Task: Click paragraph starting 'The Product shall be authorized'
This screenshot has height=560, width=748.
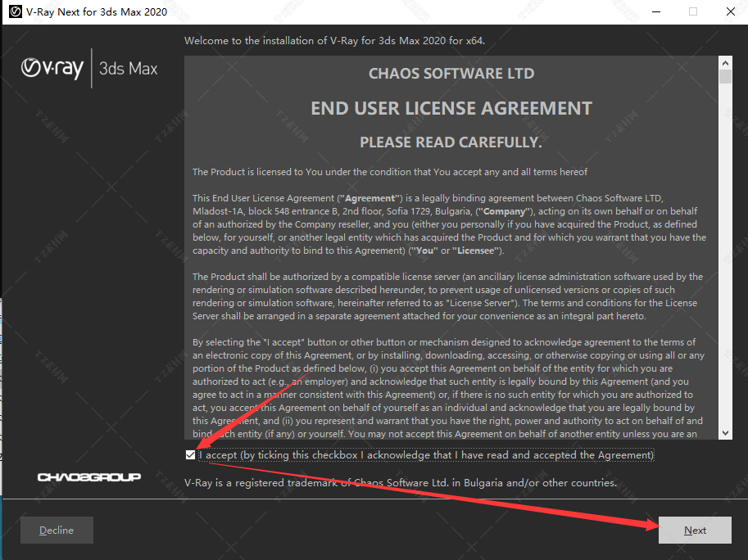Action: coord(447,296)
